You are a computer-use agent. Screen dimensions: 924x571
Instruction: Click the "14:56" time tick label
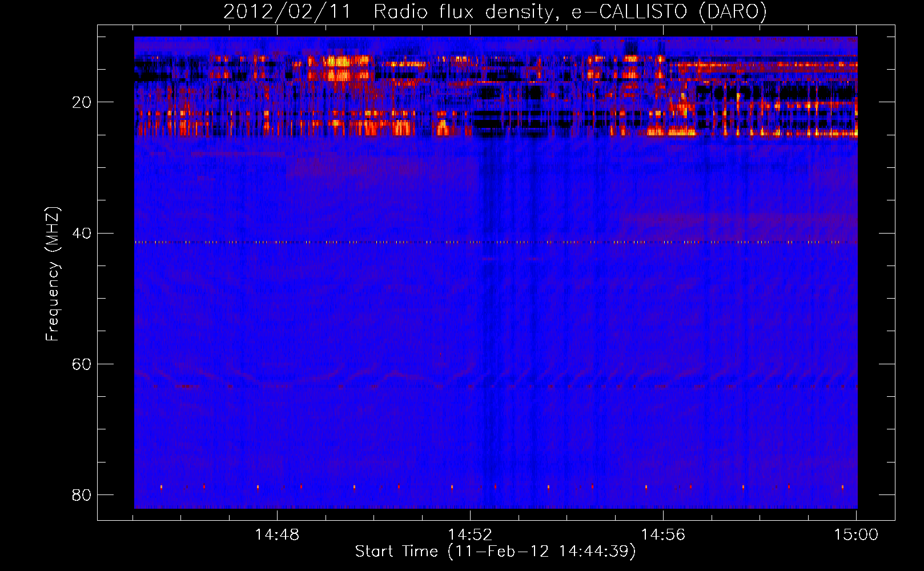(x=663, y=535)
